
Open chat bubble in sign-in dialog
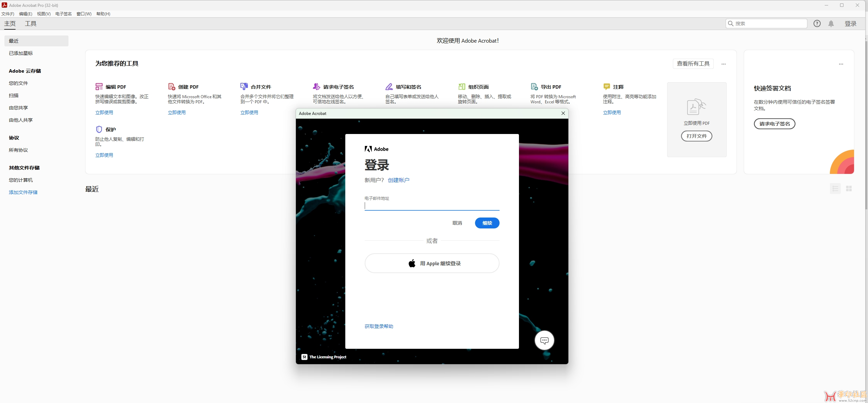coord(544,340)
